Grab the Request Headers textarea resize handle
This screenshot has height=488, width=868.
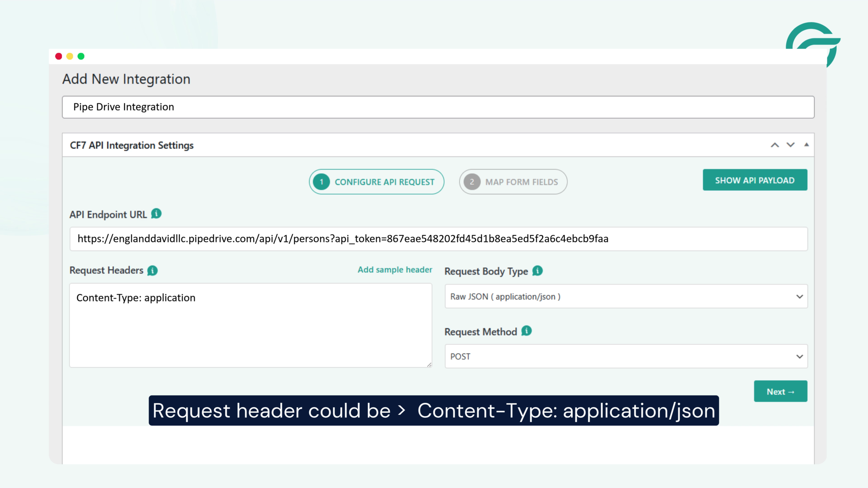click(x=429, y=365)
